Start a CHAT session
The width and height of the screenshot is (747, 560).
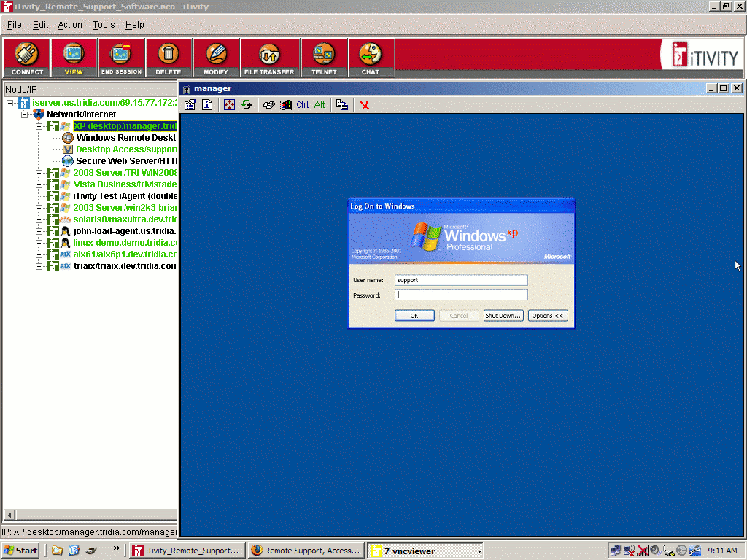pyautogui.click(x=371, y=58)
